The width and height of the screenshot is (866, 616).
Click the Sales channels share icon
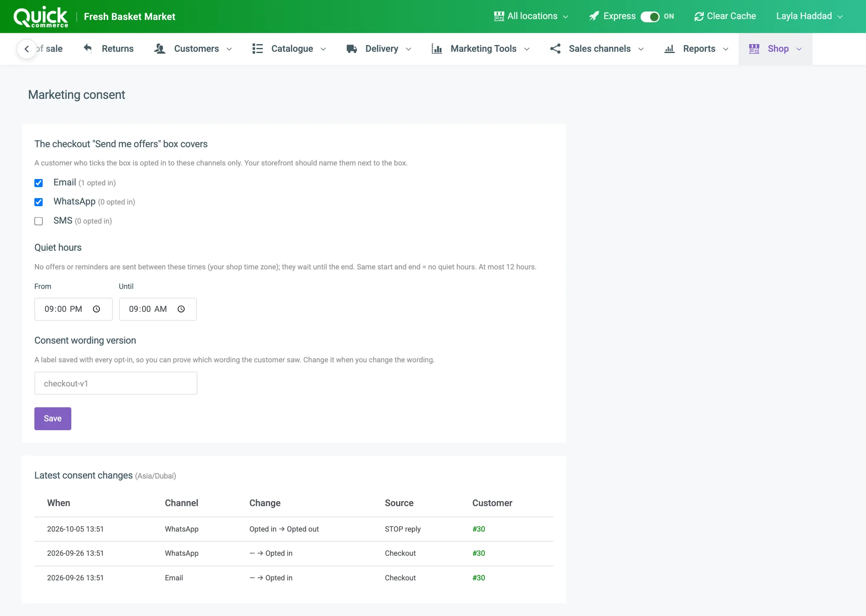tap(555, 49)
